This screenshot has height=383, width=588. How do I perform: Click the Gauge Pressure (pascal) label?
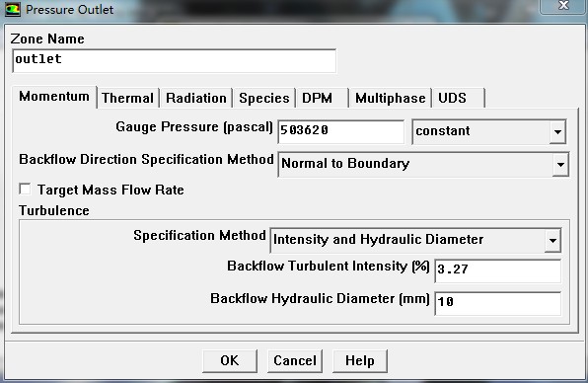tap(194, 127)
